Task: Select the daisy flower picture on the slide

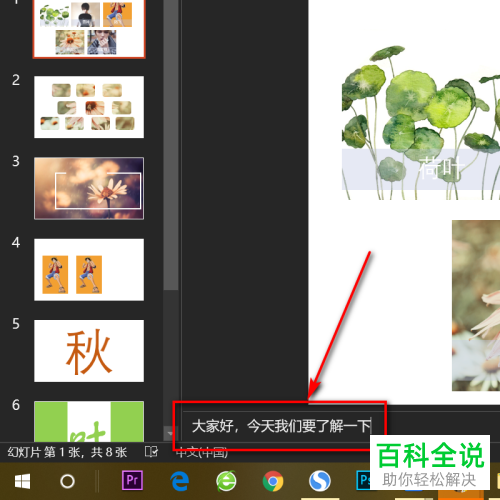Action: point(476,305)
